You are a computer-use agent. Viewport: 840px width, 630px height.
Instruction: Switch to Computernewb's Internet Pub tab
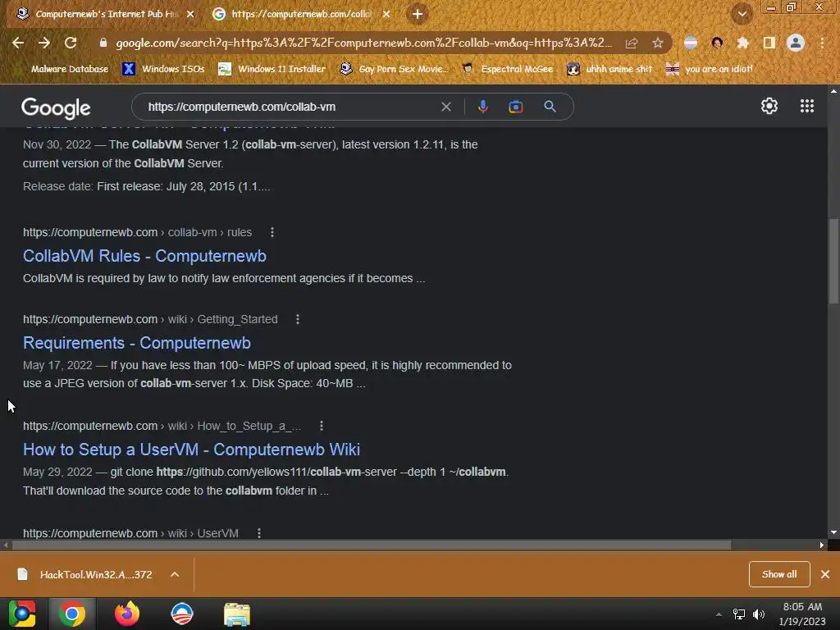105,14
